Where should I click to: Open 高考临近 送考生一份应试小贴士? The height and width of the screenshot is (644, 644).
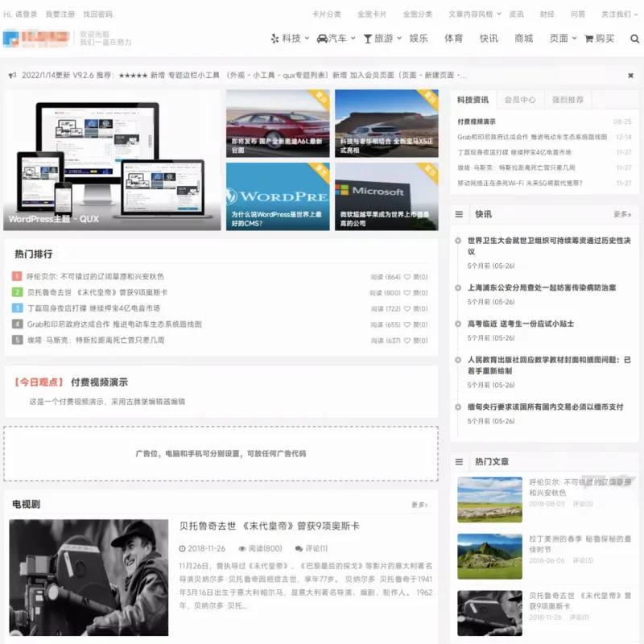[521, 324]
